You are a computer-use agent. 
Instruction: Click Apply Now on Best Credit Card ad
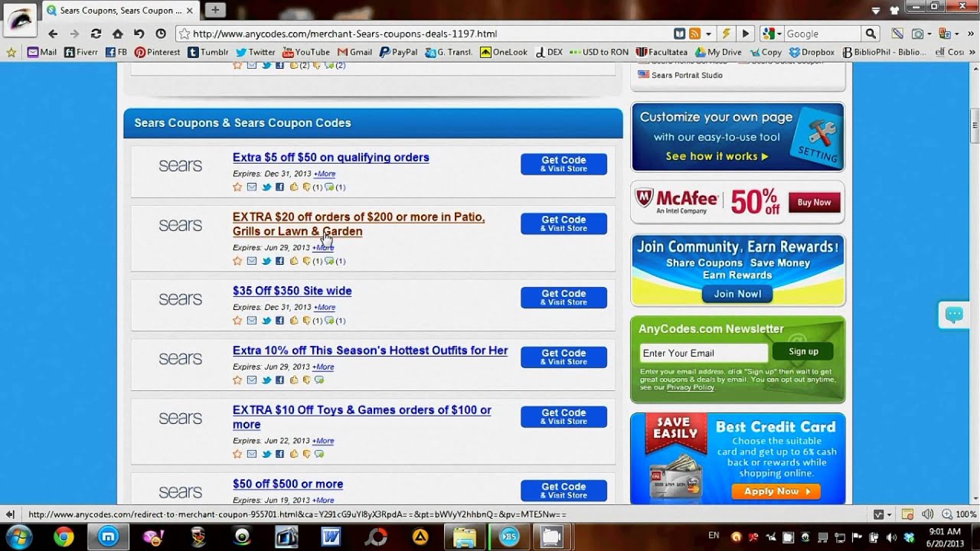pyautogui.click(x=776, y=491)
